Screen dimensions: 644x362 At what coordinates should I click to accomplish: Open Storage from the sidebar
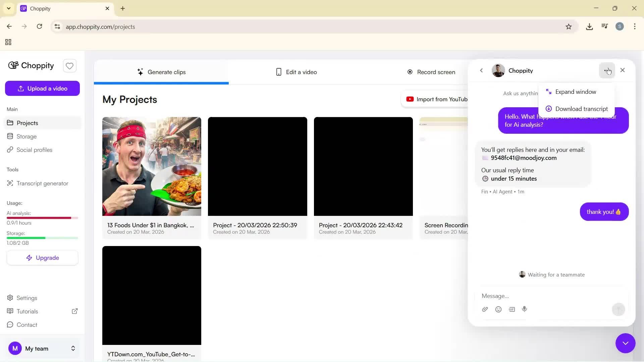pyautogui.click(x=26, y=136)
